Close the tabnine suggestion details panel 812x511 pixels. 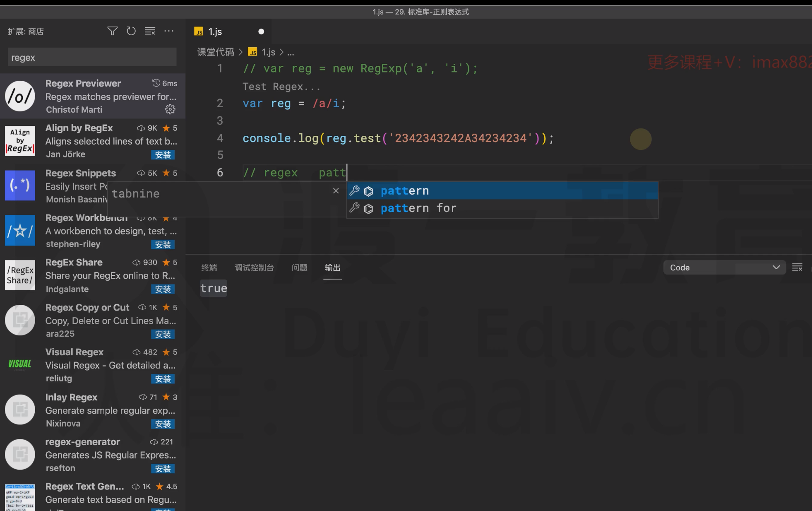[336, 190]
